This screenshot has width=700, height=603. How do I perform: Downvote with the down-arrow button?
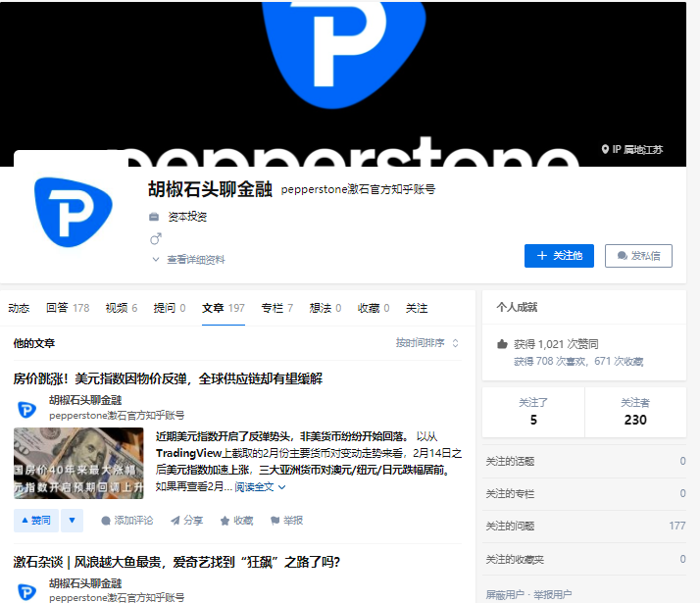(72, 521)
